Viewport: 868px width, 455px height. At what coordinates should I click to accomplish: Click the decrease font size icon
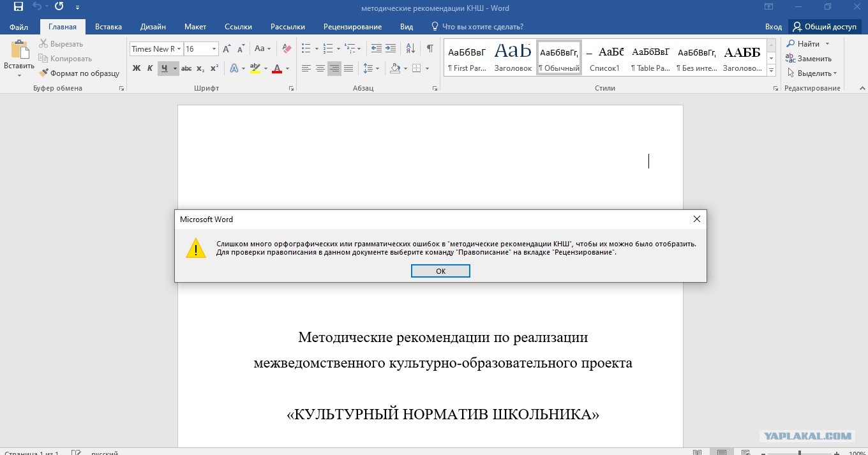tap(241, 49)
